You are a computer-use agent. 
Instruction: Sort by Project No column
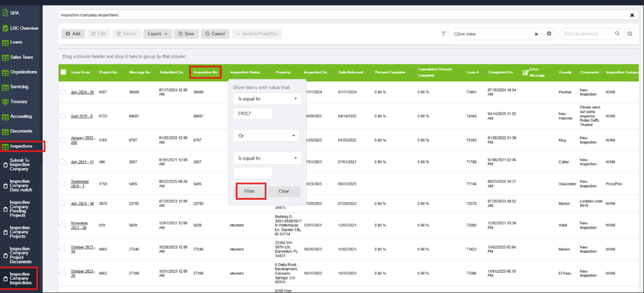(108, 72)
